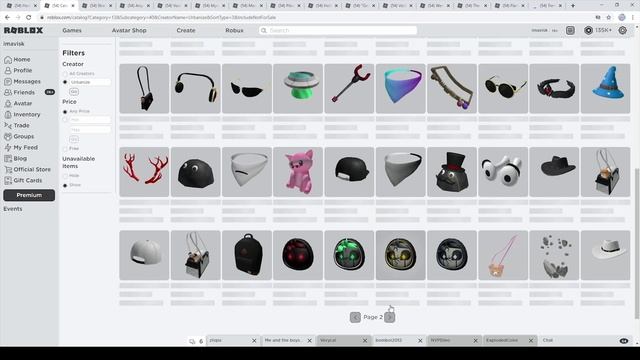Open Friends from the sidebar

point(20,93)
